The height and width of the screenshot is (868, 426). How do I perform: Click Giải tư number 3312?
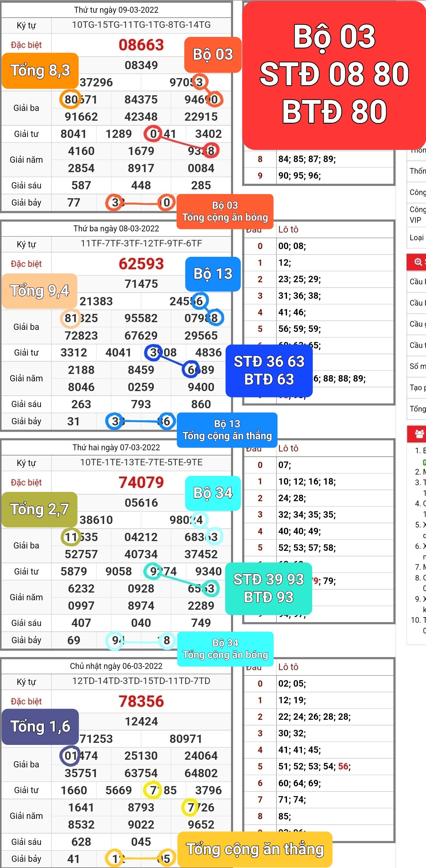(74, 352)
